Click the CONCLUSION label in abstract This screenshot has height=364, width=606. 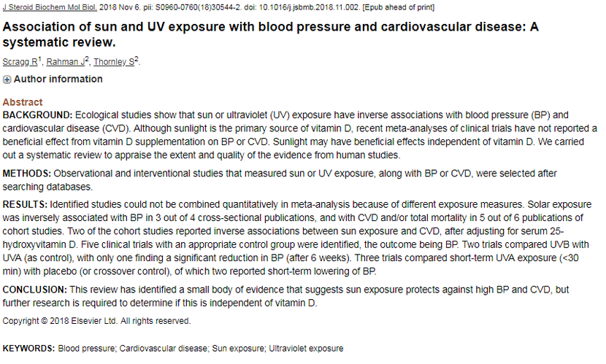35,290
